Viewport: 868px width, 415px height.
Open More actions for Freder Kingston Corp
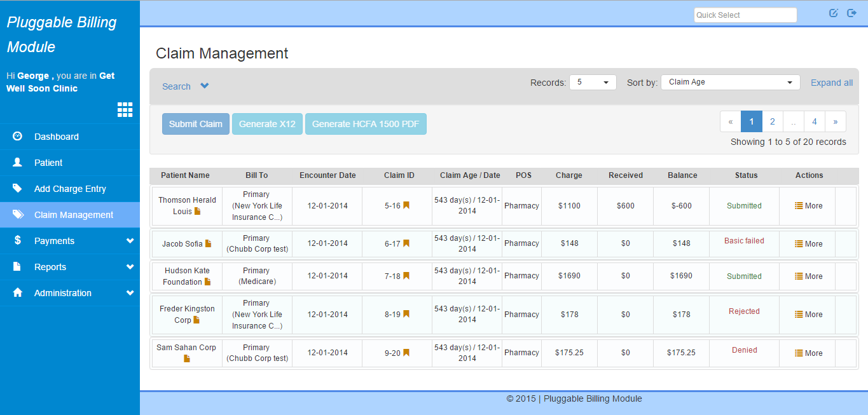[808, 315]
